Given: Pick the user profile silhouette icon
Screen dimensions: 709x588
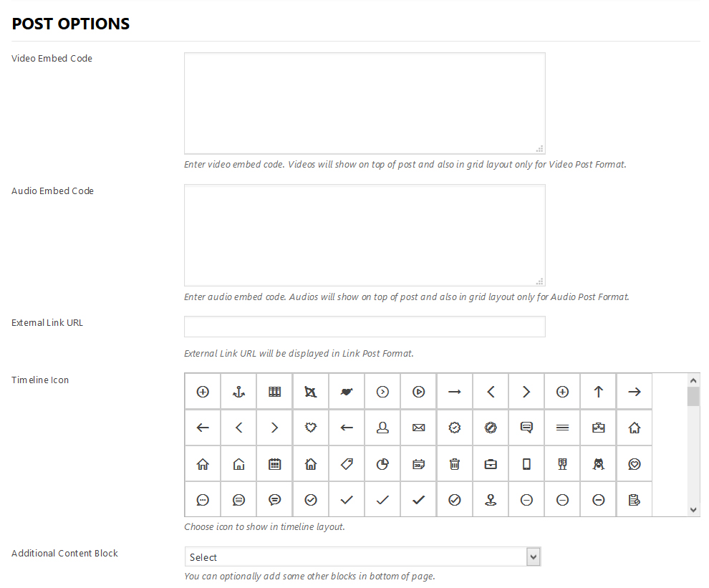Looking at the screenshot, I should [382, 428].
